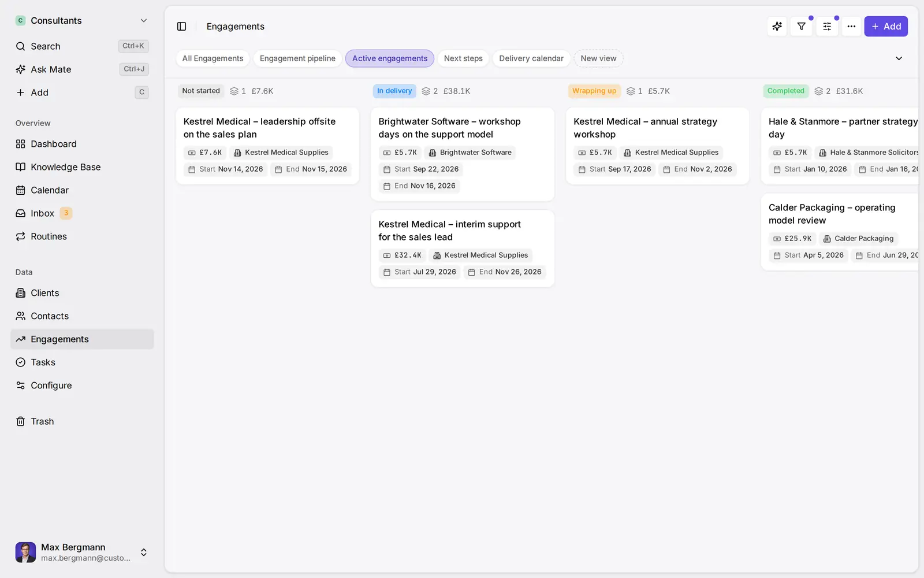Open Engagements in the sidebar
Screen dimensions: 924x578
coord(82,339)
